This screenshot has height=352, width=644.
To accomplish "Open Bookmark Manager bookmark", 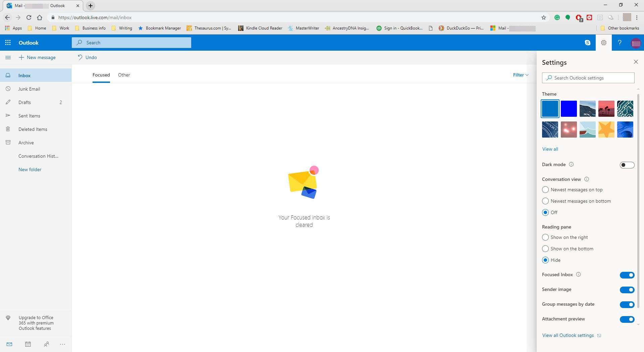I will [x=159, y=28].
